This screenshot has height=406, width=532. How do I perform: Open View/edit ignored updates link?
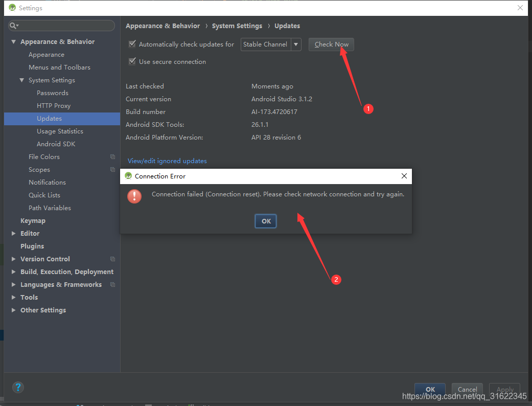(x=167, y=161)
